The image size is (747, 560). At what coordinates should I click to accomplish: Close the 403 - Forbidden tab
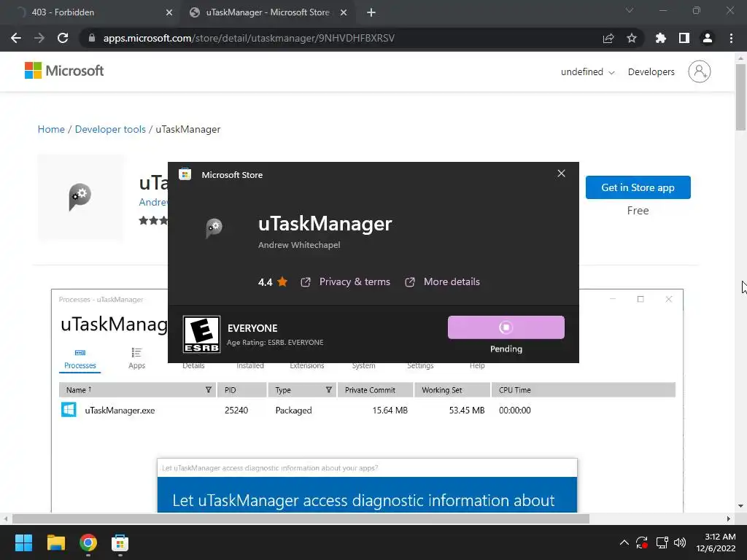click(x=169, y=12)
